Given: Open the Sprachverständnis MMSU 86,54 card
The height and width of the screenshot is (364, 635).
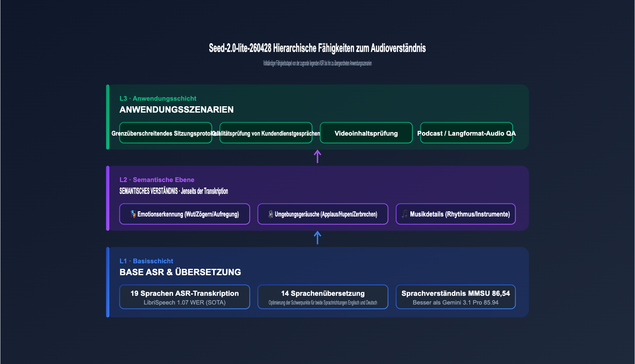Looking at the screenshot, I should click(456, 297).
